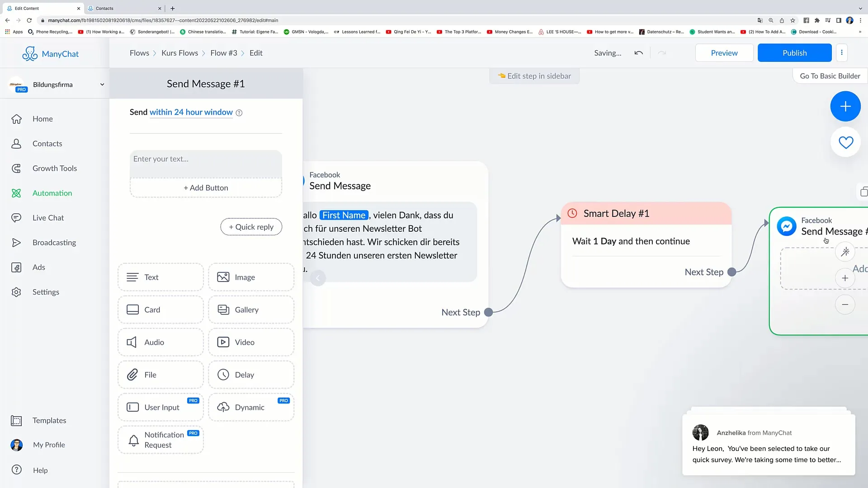This screenshot has width=868, height=488.
Task: Click the Flows breadcrumb
Action: pos(139,53)
